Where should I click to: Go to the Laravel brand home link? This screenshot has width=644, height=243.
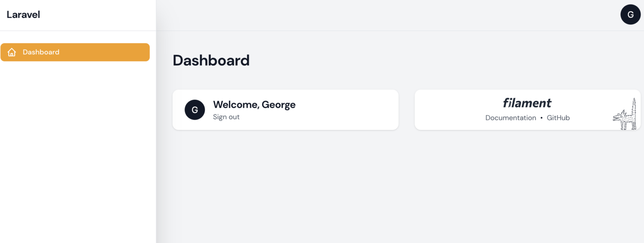point(23,15)
